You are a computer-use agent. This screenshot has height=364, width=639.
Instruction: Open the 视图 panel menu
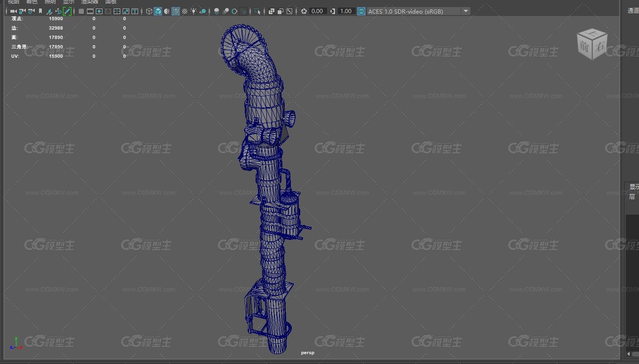pos(13,2)
